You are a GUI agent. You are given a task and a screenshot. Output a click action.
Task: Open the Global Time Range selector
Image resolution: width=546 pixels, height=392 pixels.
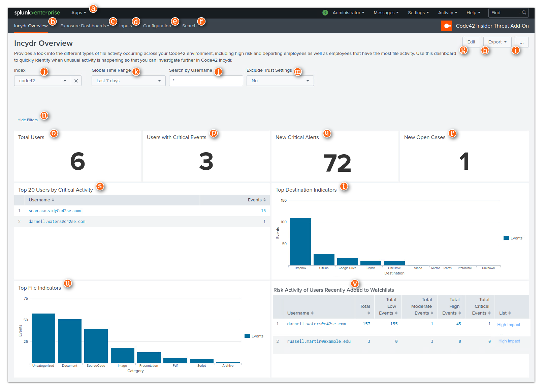(128, 80)
